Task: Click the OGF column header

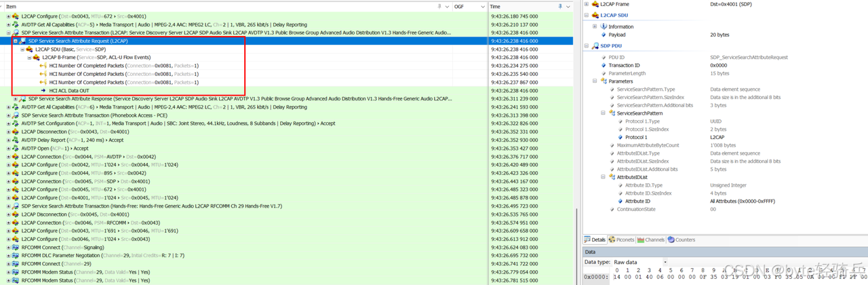Action: pyautogui.click(x=459, y=6)
